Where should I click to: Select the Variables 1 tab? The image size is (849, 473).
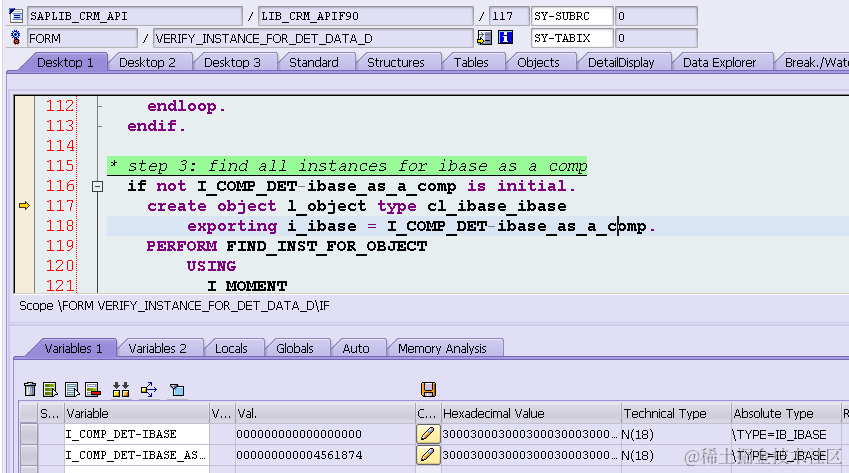[x=73, y=348]
